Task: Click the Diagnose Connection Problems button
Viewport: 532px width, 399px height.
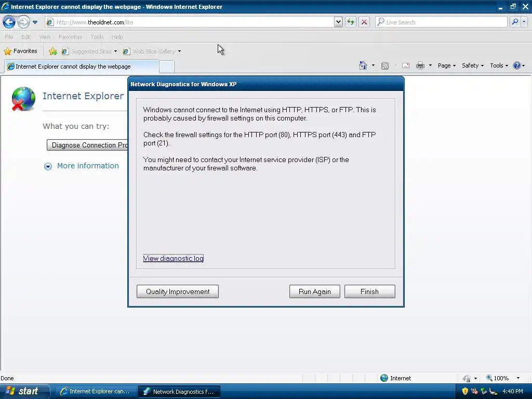Action: [x=87, y=145]
